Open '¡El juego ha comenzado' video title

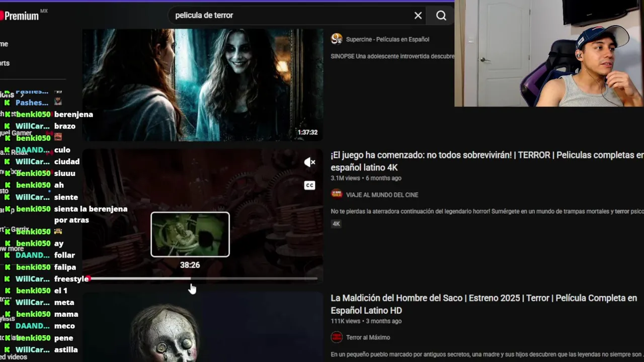point(487,161)
